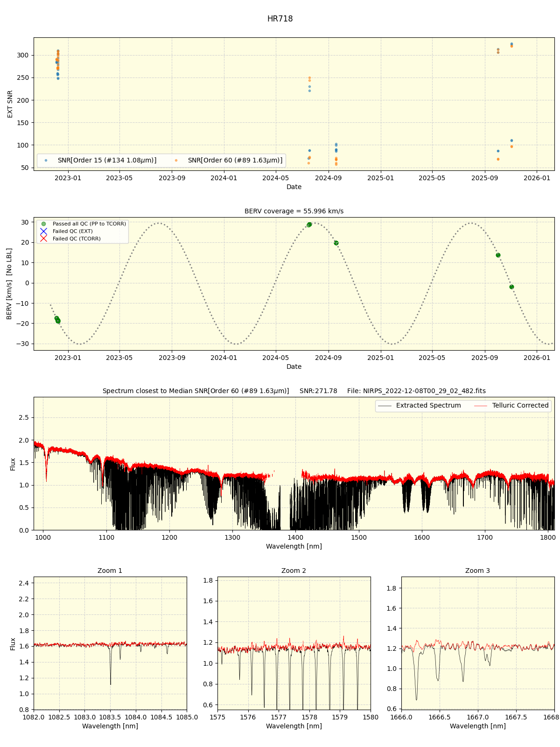Viewport: 560px width, 747px height.
Task: Click the blue X marker in the BERV legend
Action: [43, 231]
